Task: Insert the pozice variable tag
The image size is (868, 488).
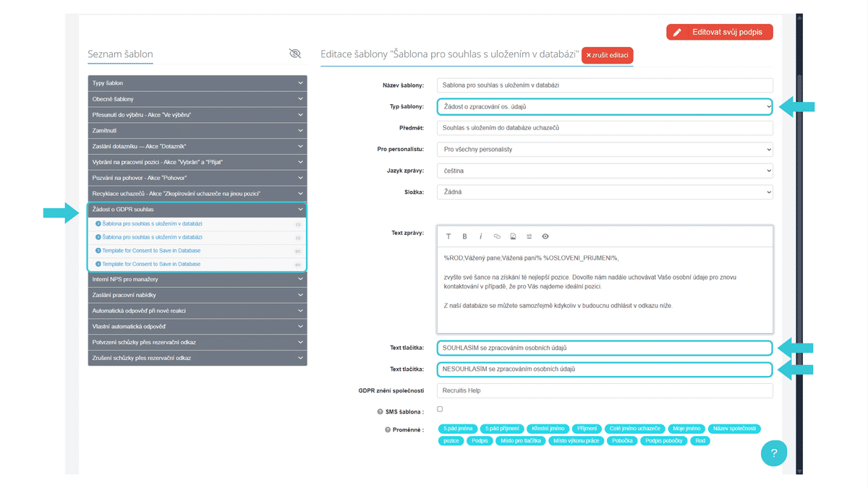Action: 451,440
